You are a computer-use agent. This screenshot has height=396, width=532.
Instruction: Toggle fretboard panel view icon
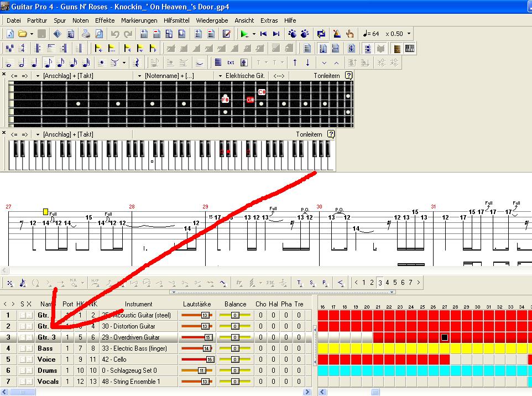point(397,48)
